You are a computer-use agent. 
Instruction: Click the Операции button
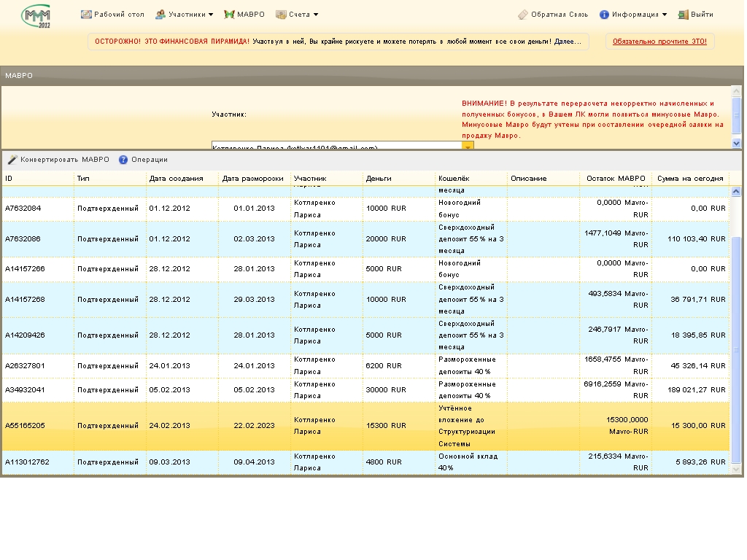[x=144, y=160]
